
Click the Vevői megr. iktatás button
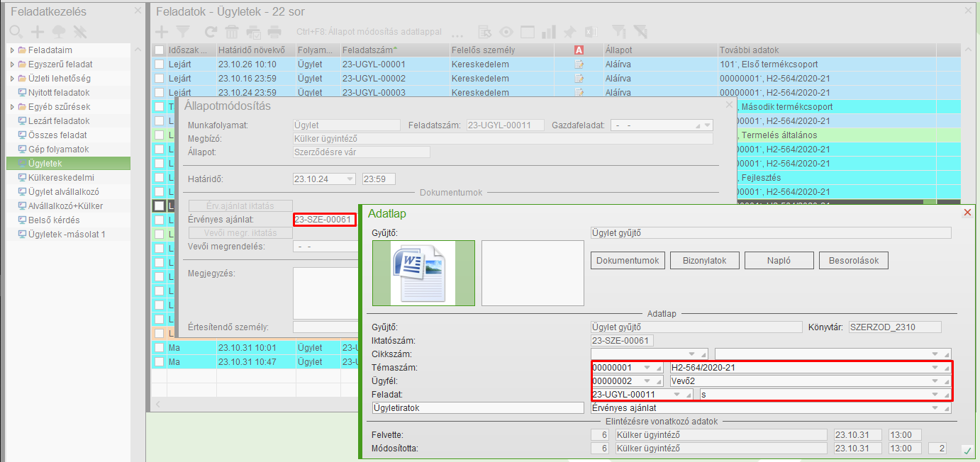point(240,232)
